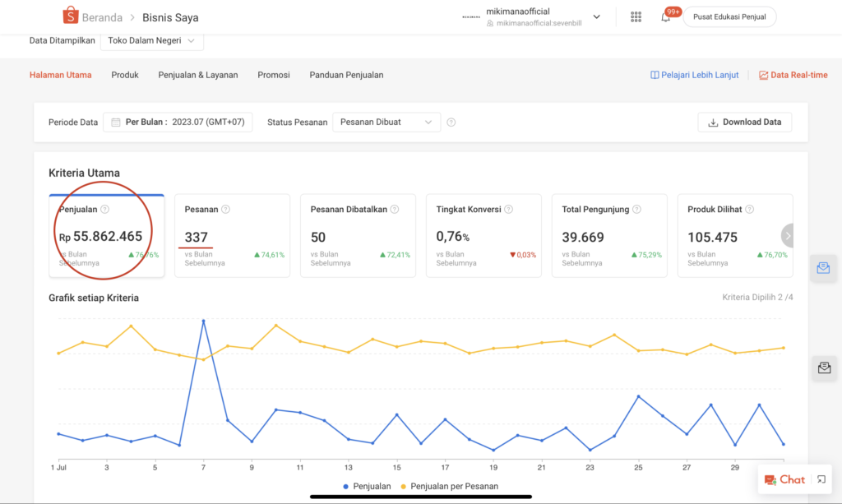Switch to the Produk tab
This screenshot has height=504, width=842.
[125, 75]
